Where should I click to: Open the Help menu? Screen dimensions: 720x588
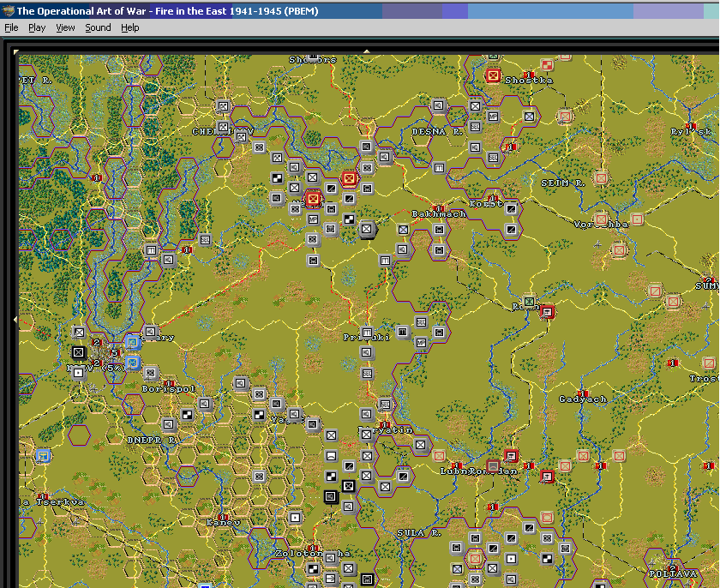[x=130, y=27]
